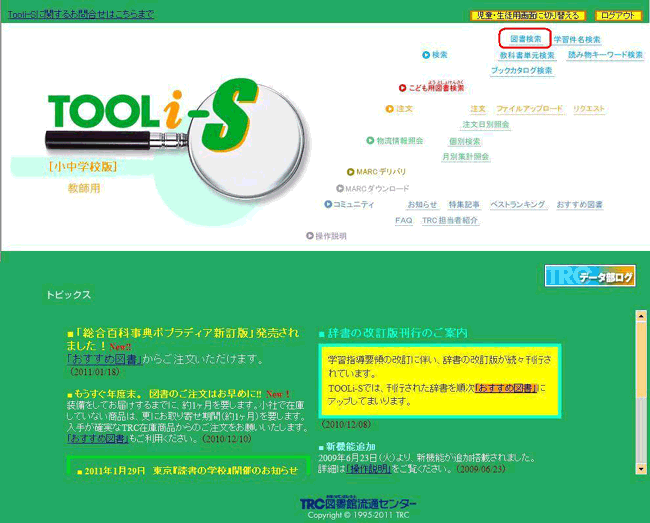Open おすすめ図書 link in Community menu

(580, 204)
